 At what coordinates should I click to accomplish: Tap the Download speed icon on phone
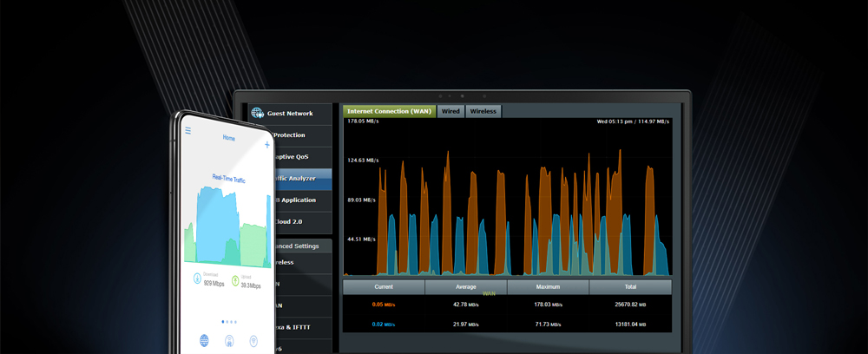coord(197,279)
